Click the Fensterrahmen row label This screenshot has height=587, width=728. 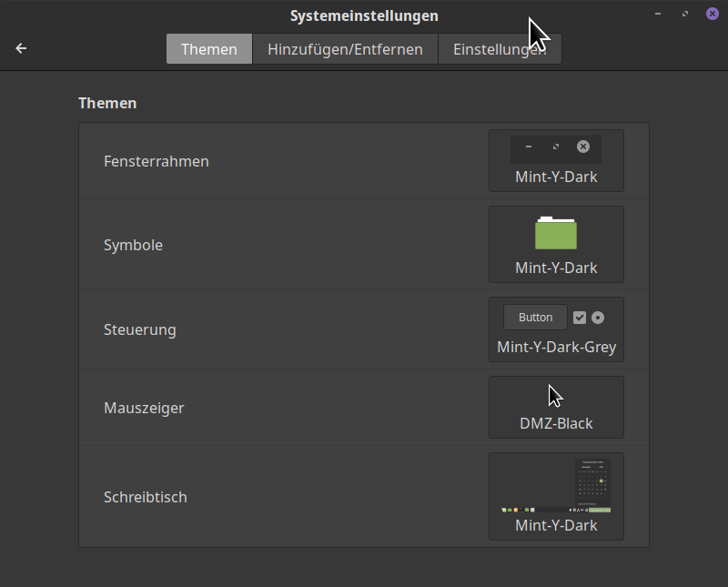click(157, 162)
